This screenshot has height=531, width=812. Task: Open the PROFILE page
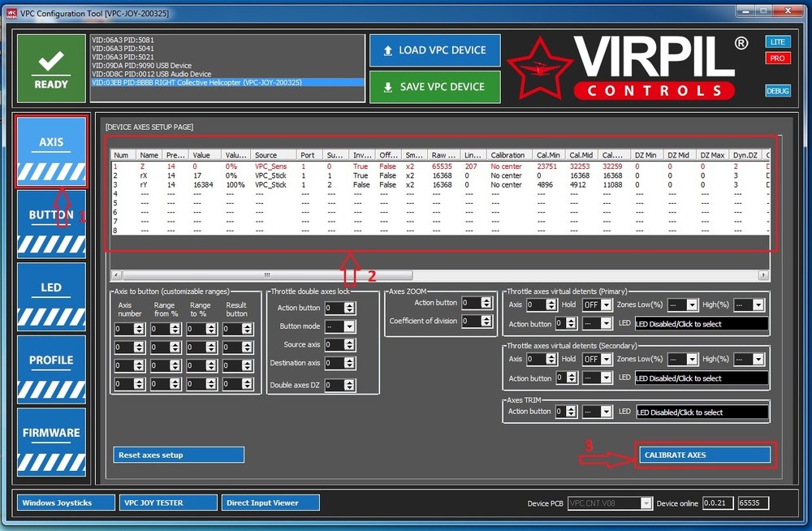click(51, 369)
